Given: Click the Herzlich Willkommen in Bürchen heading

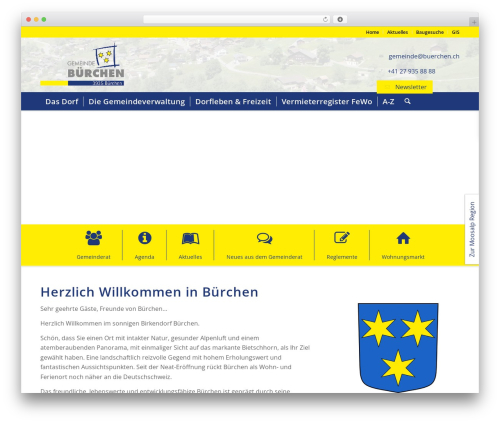Looking at the screenshot, I should tap(149, 292).
